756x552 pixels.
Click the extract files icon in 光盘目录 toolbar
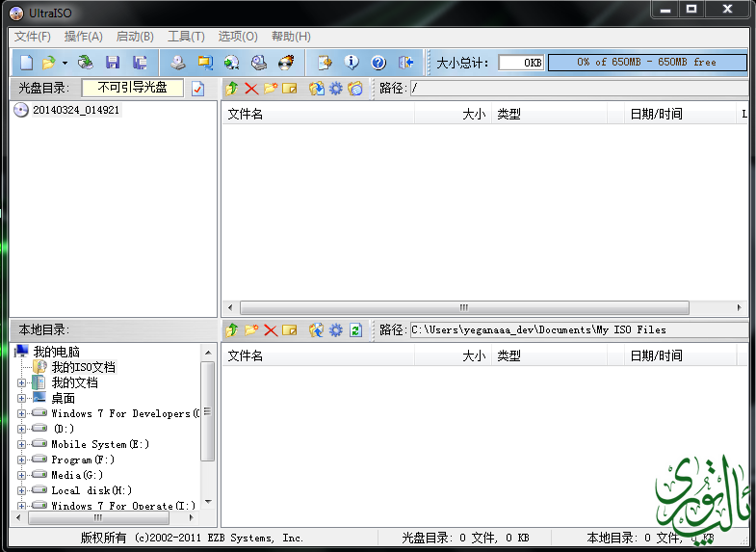316,89
